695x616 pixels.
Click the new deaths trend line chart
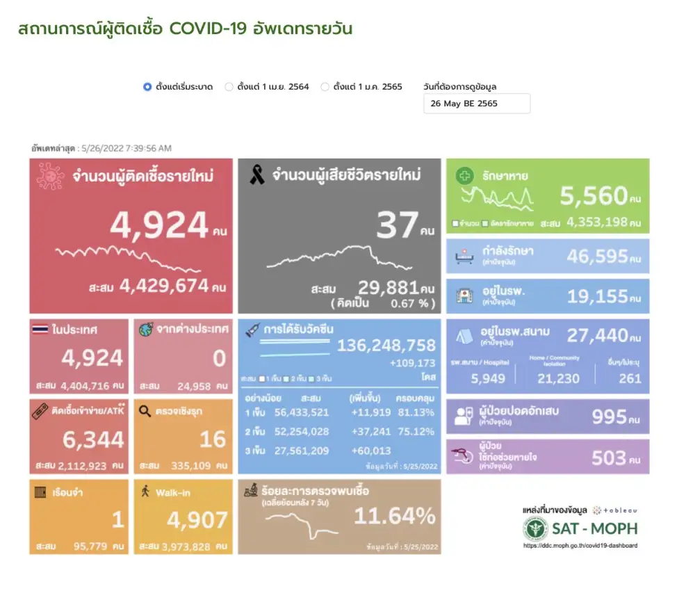(x=339, y=257)
